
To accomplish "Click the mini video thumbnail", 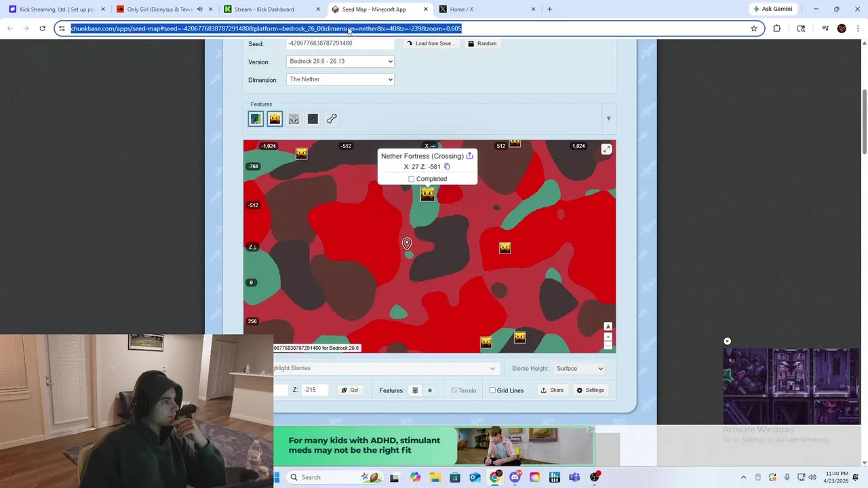I will click(791, 386).
